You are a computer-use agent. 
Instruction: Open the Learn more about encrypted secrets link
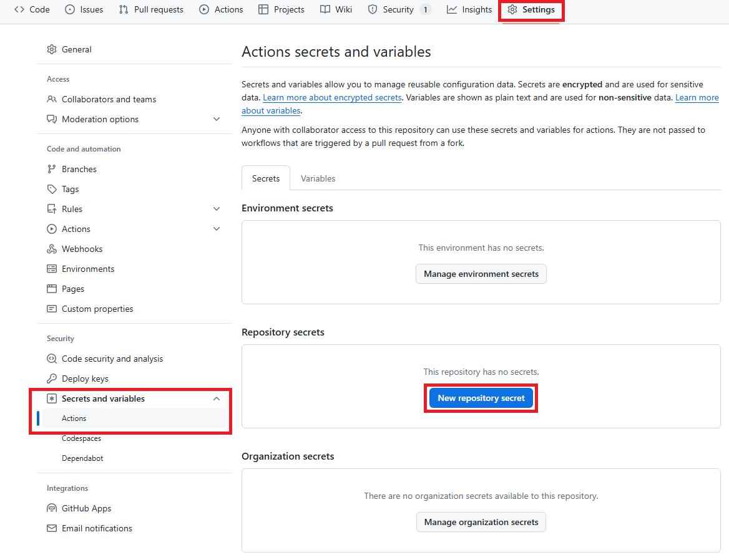[333, 97]
